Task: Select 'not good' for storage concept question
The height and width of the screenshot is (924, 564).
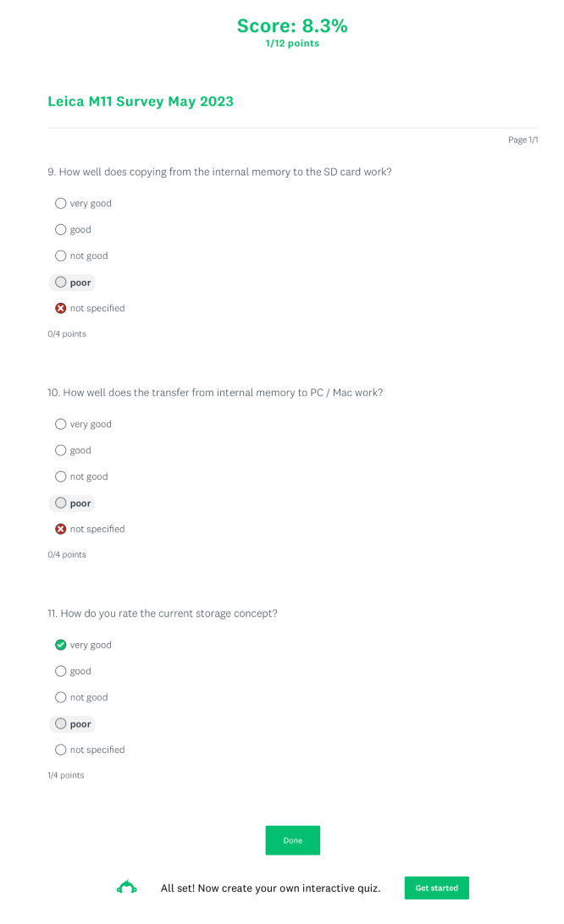Action: [x=60, y=697]
